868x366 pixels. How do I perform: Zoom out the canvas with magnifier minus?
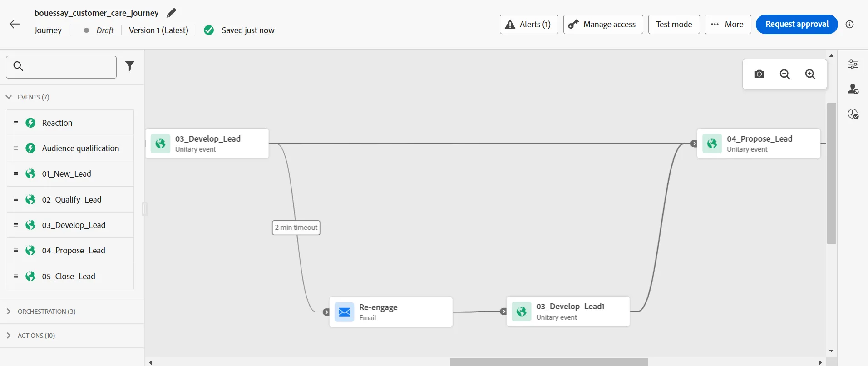[x=785, y=74]
